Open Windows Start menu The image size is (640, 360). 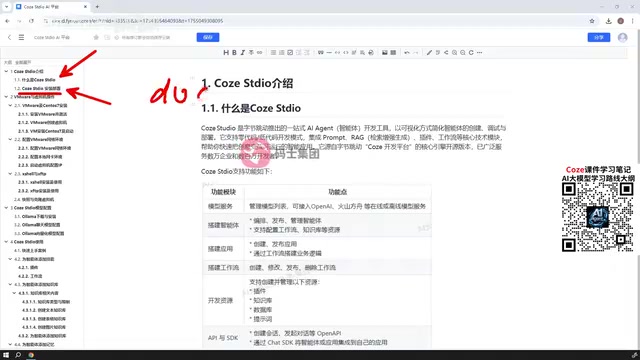pyautogui.click(x=6, y=355)
